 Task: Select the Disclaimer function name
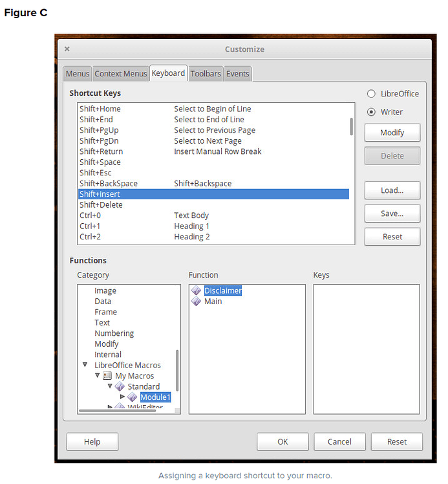223,291
